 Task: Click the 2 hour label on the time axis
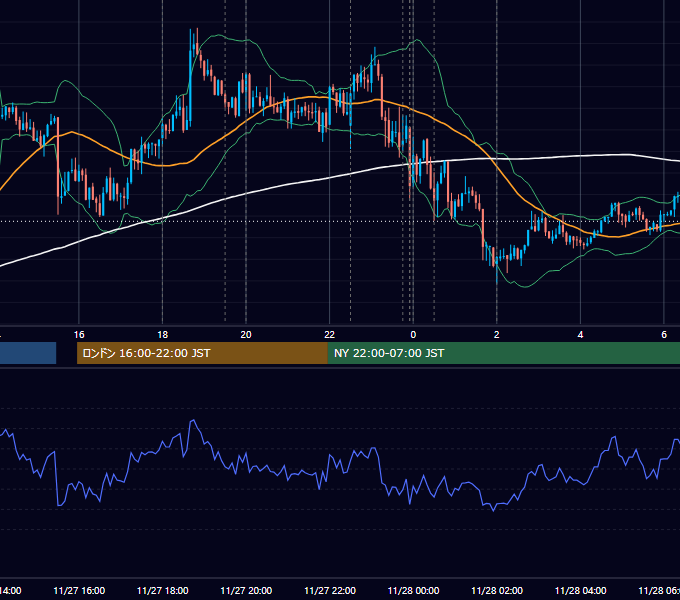click(497, 335)
